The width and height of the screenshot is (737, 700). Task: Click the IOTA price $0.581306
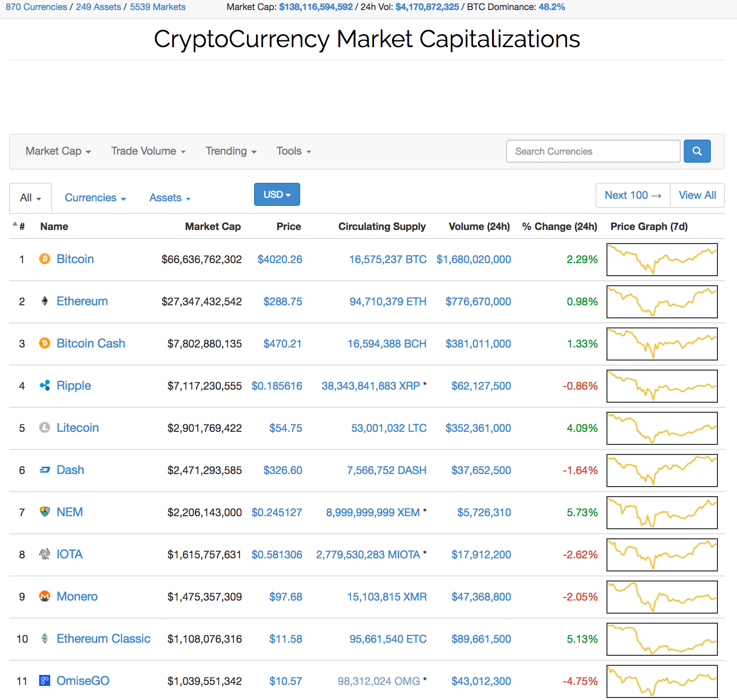coord(277,555)
